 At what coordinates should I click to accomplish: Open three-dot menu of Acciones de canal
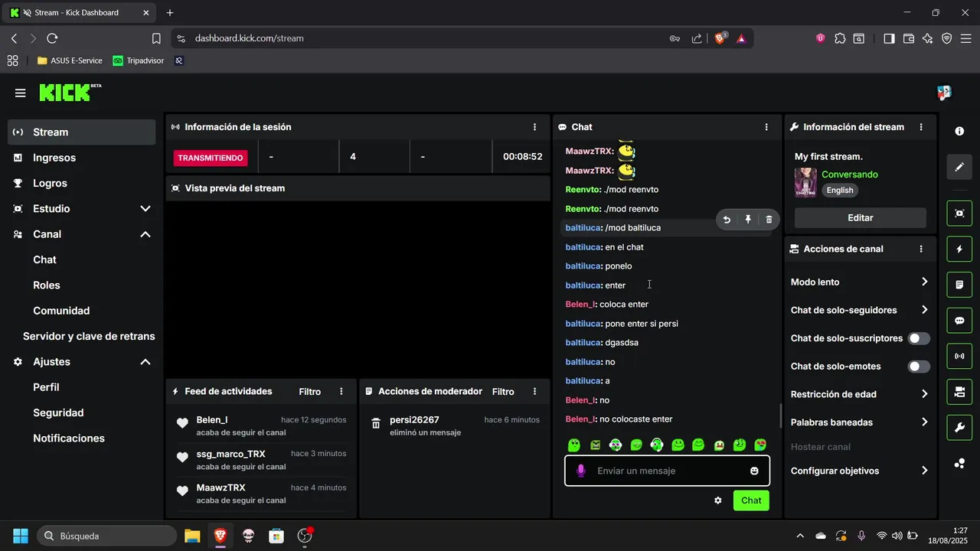coord(921,249)
